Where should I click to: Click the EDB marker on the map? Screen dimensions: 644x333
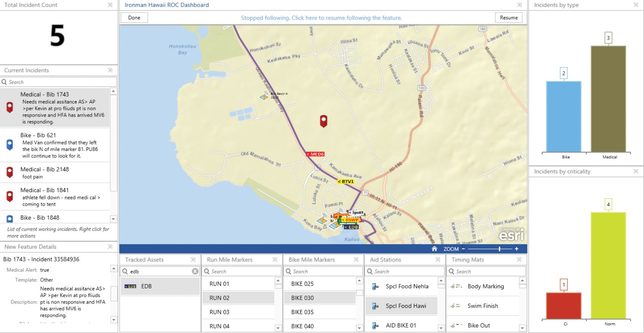[351, 227]
